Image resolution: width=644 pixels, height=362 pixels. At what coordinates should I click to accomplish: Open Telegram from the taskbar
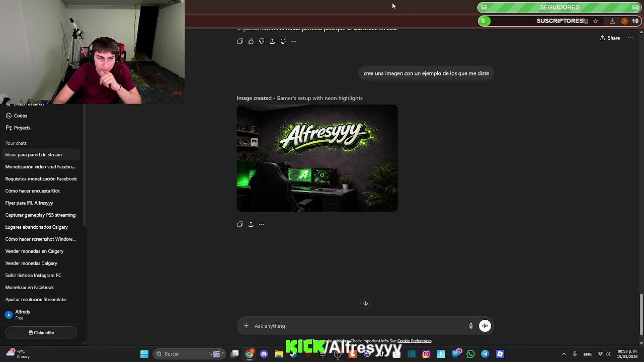point(485,354)
